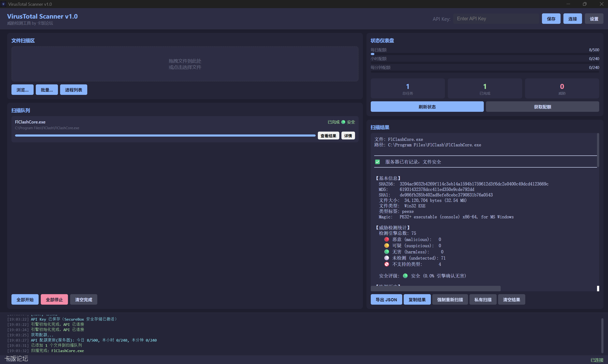Open the 进程列表 process list
Viewport: 608px width, 364px height.
(x=74, y=90)
